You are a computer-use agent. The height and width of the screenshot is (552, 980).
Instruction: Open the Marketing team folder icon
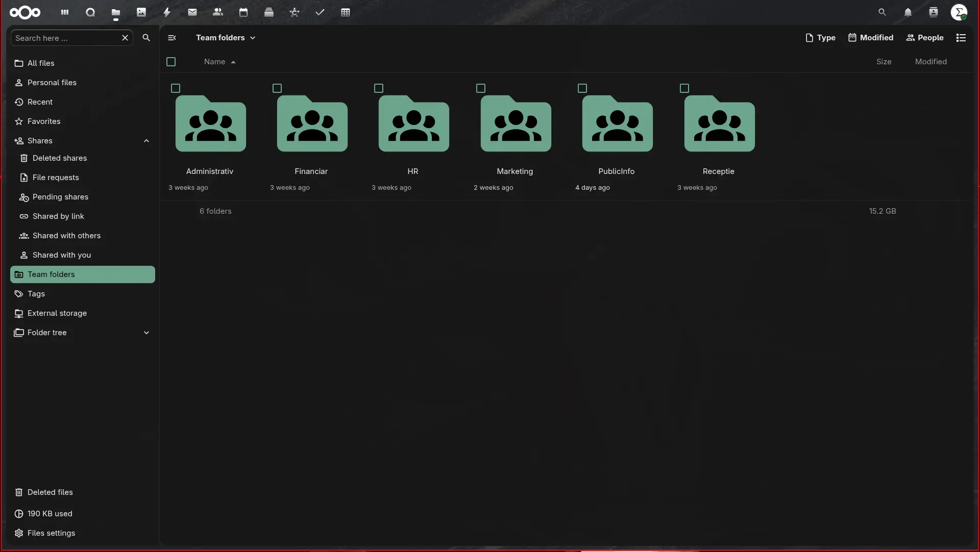pyautogui.click(x=516, y=123)
